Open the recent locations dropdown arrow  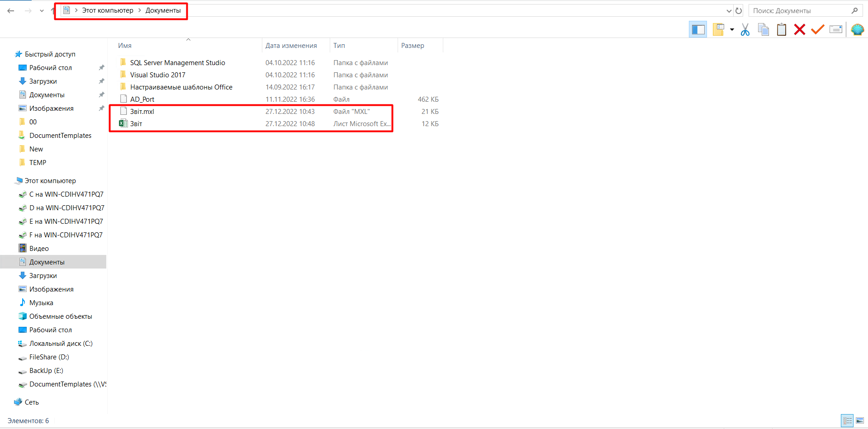[42, 11]
